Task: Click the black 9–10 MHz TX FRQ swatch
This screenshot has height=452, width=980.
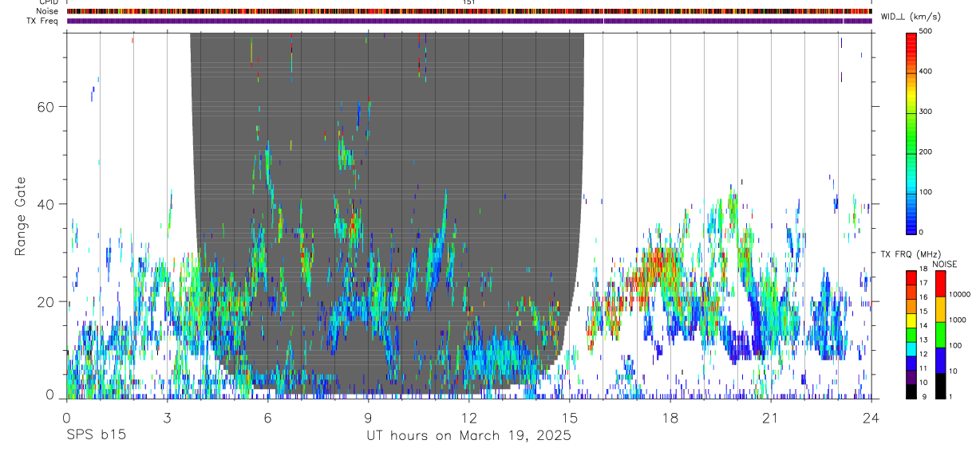Action: click(x=911, y=391)
